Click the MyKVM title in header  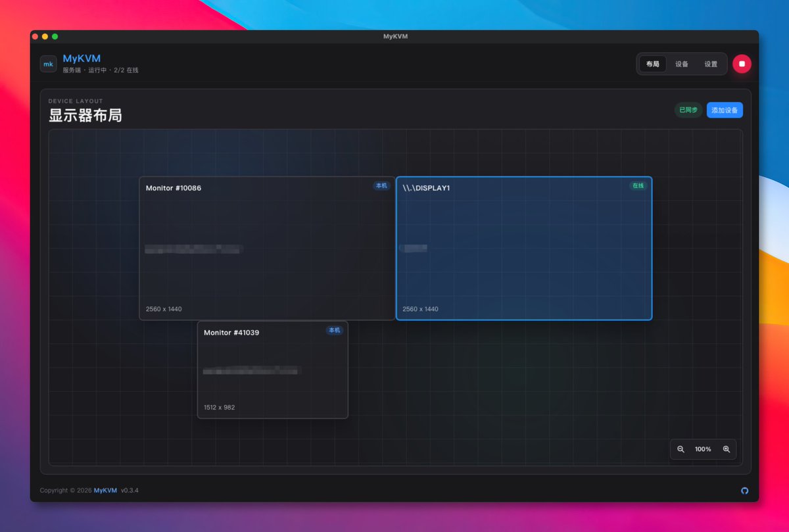click(82, 59)
